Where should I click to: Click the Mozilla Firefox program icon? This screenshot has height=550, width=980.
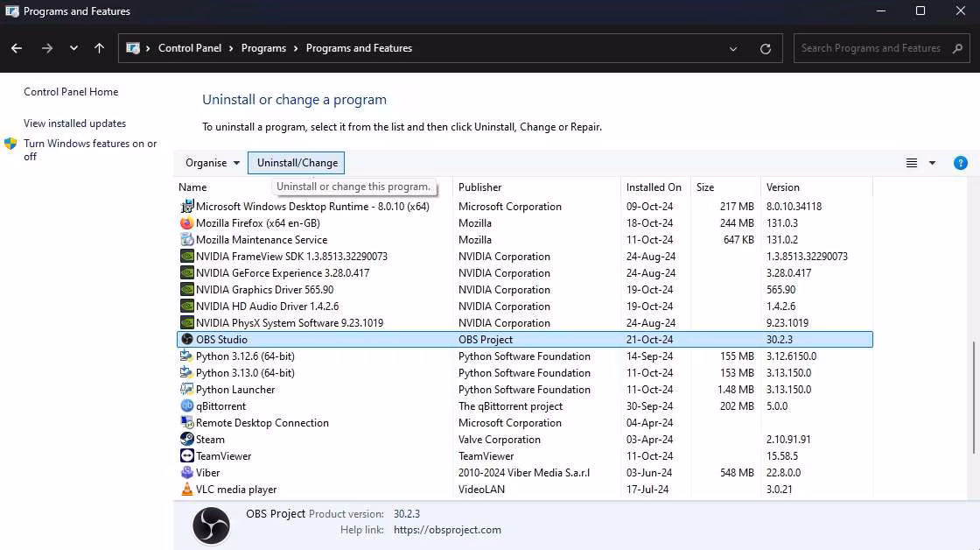[187, 222]
